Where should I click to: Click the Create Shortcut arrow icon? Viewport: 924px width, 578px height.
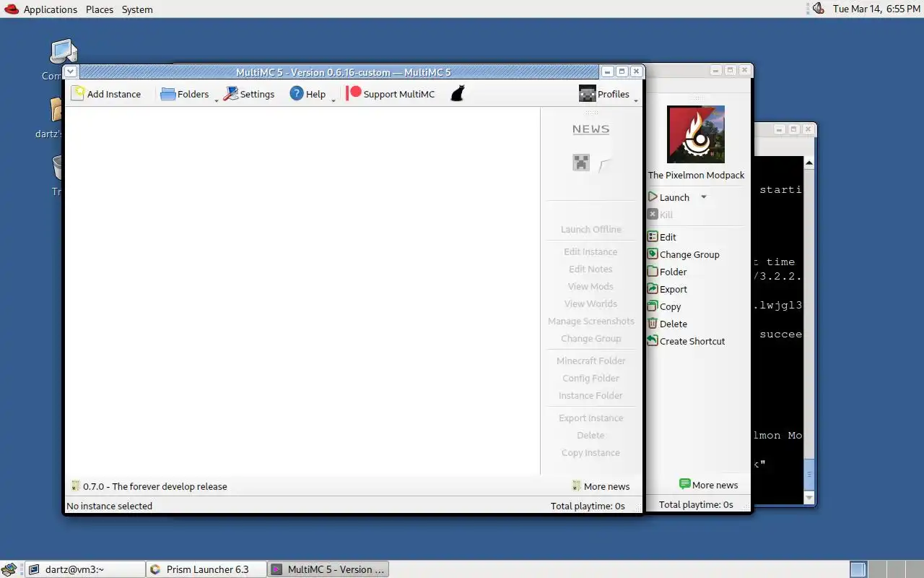click(x=653, y=340)
